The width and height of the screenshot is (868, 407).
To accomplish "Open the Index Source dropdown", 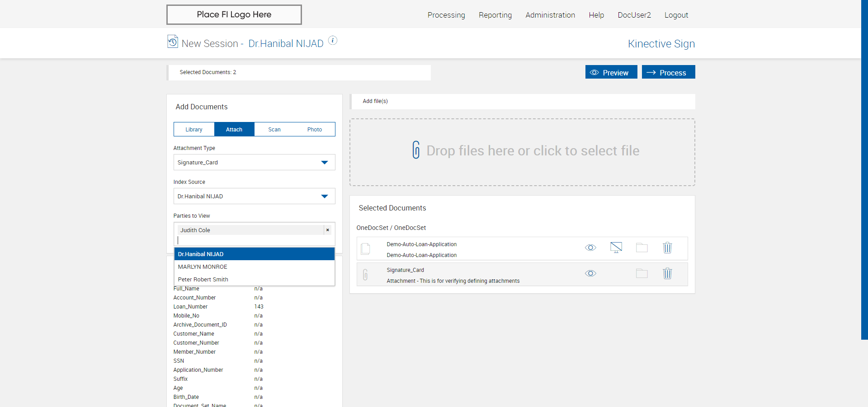I will point(324,196).
